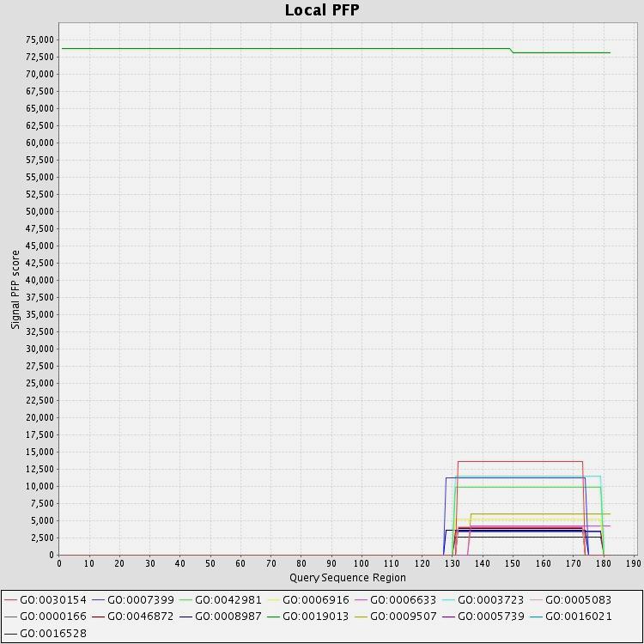
Task: Click the GO:0042981 legend label
Action: [221, 600]
